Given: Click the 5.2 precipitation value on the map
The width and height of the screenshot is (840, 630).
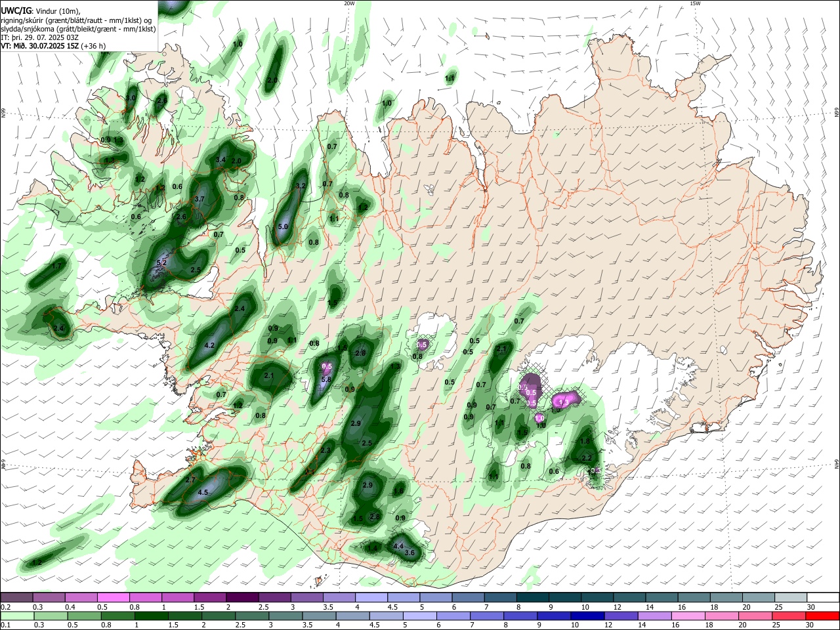Looking at the screenshot, I should [x=161, y=262].
